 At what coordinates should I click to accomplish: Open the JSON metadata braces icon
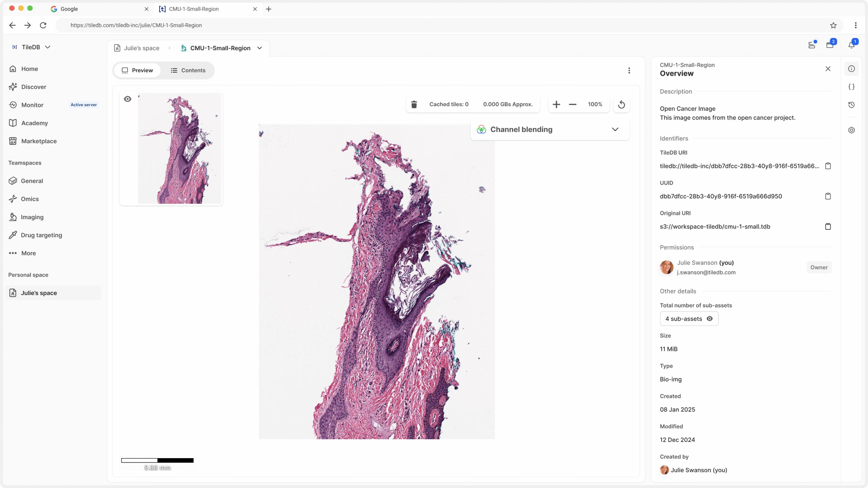(x=852, y=87)
